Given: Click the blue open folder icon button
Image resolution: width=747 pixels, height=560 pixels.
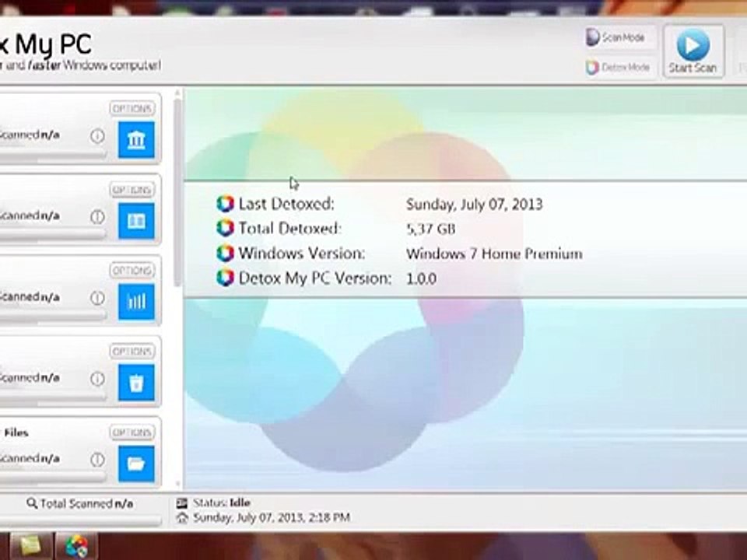Looking at the screenshot, I should pyautogui.click(x=136, y=464).
